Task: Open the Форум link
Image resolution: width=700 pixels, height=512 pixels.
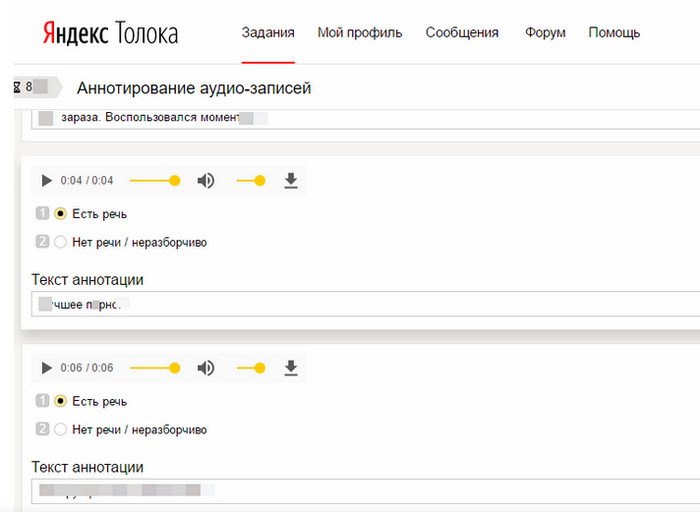Action: point(545,33)
